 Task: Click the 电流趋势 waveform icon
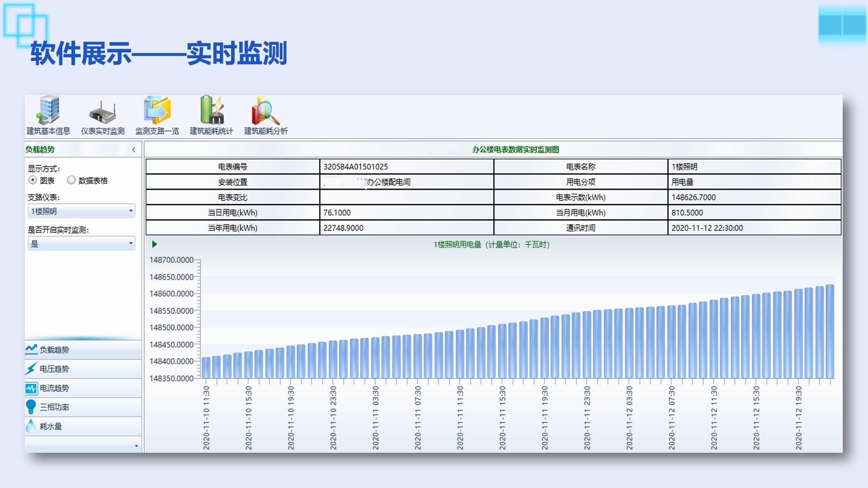[x=31, y=388]
